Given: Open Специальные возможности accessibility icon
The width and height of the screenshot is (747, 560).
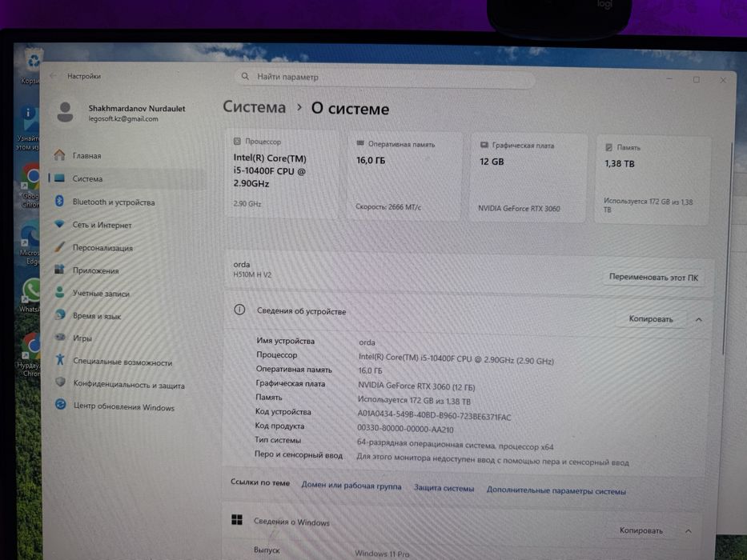Looking at the screenshot, I should click(x=60, y=359).
